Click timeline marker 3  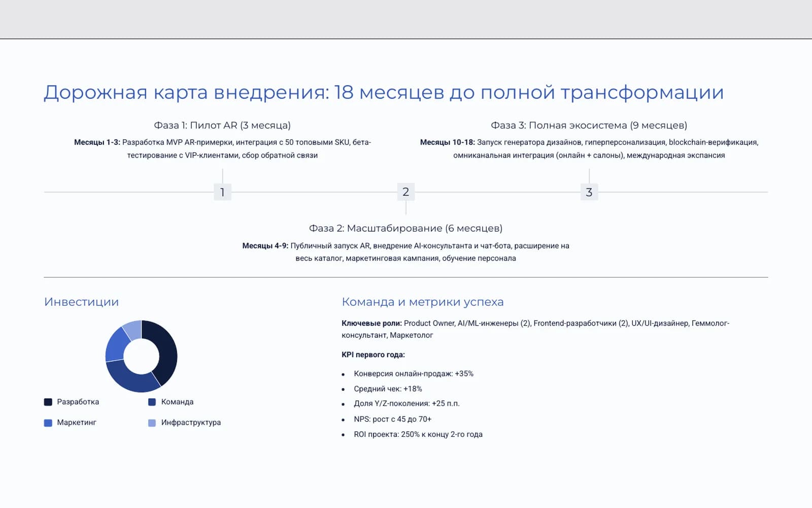click(x=589, y=192)
